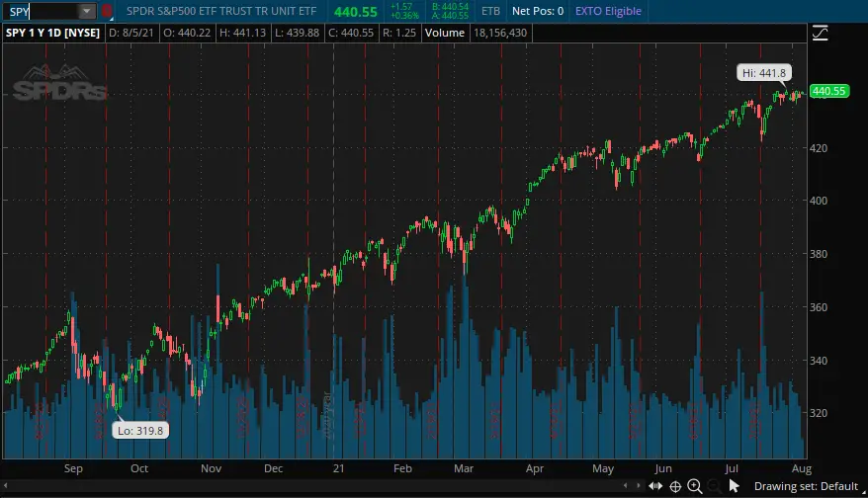The height and width of the screenshot is (498, 868).
Task: Click the red clipboard icon beside the symbol box
Action: (107, 11)
